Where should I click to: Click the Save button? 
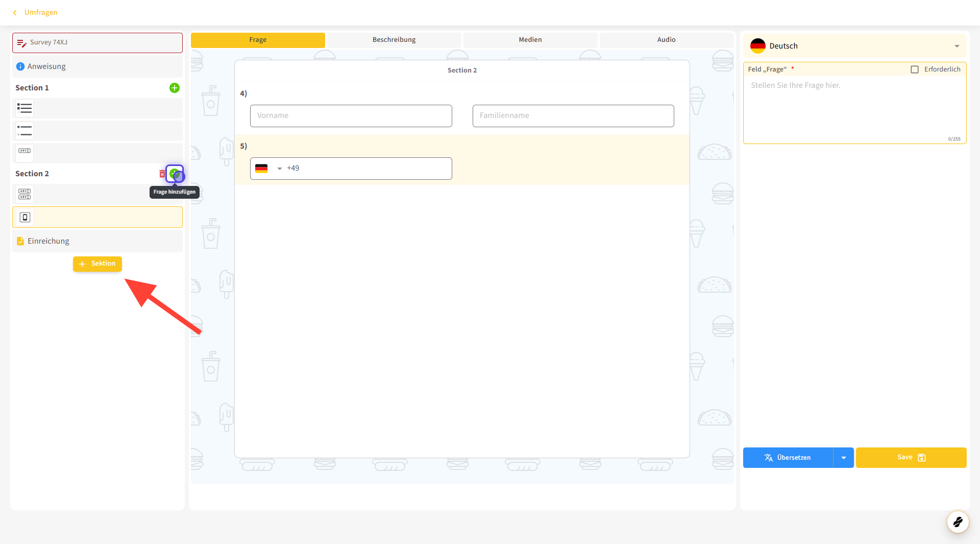[x=911, y=458]
